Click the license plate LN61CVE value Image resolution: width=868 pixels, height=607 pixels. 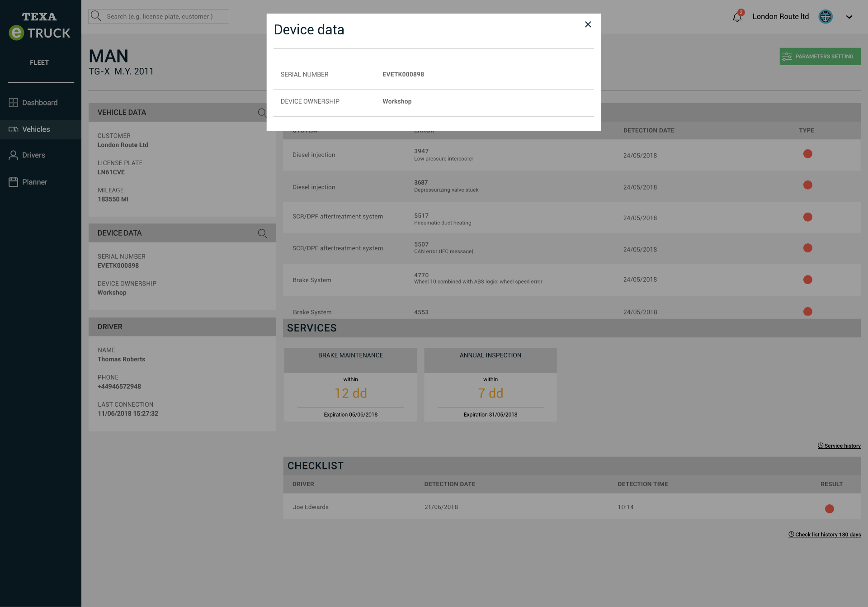pyautogui.click(x=111, y=172)
